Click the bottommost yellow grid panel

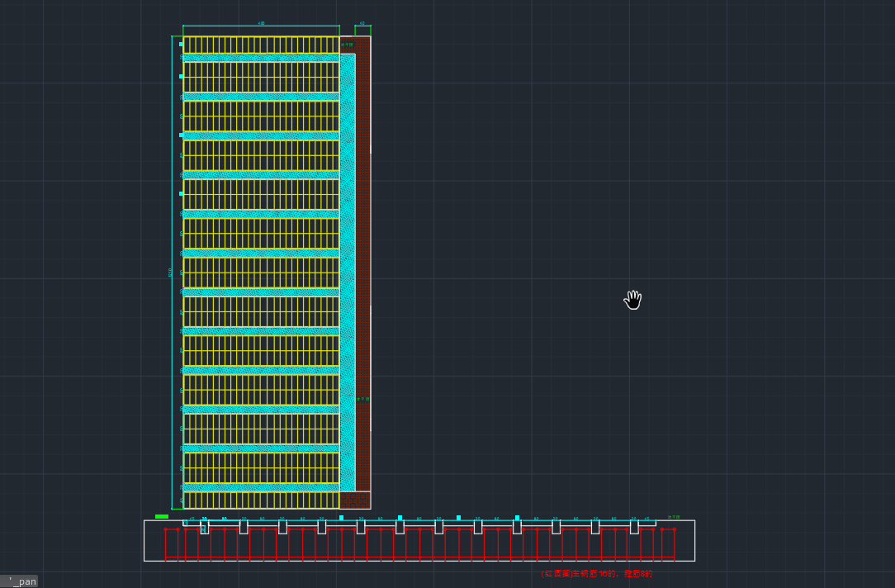point(261,500)
